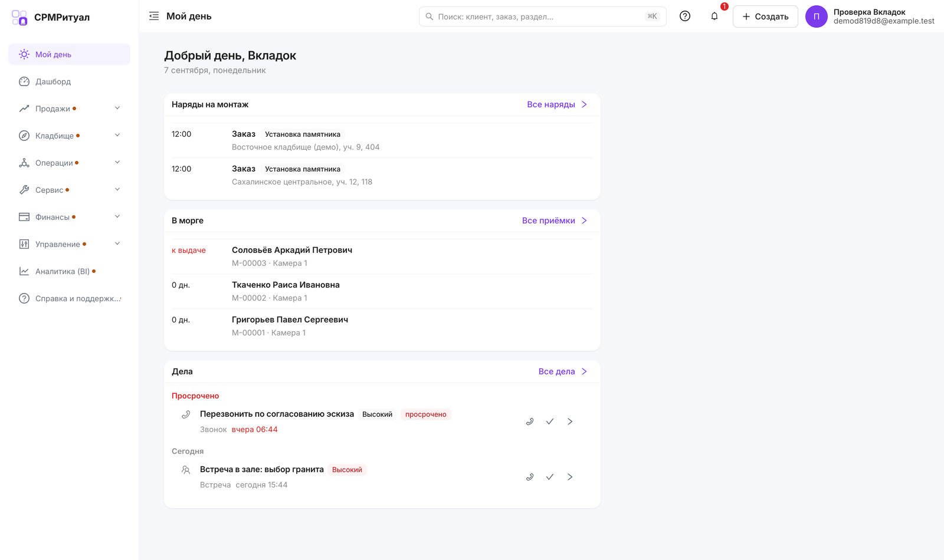The image size is (944, 560).
Task: Mark 'Встреча в зале' task complete with checkmark
Action: tap(550, 477)
